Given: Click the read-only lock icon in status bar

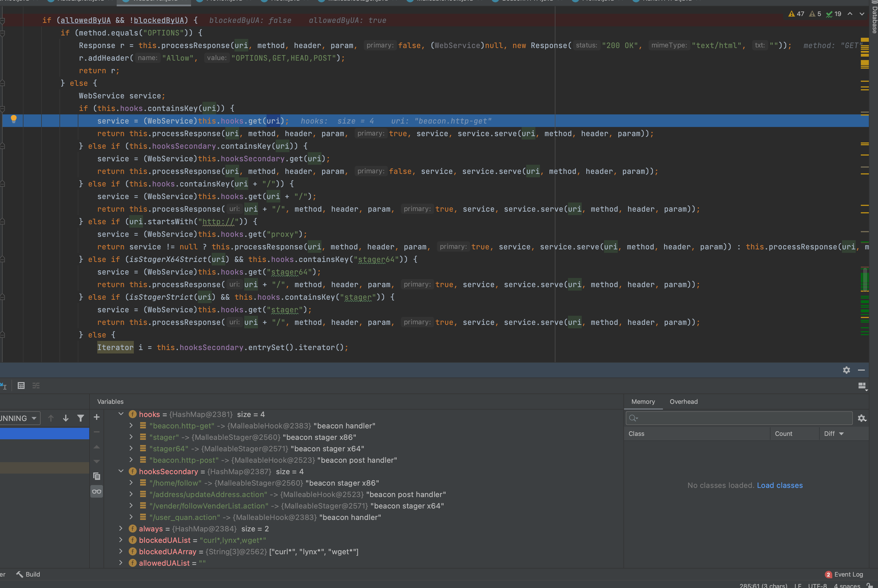Looking at the screenshot, I should (x=870, y=585).
